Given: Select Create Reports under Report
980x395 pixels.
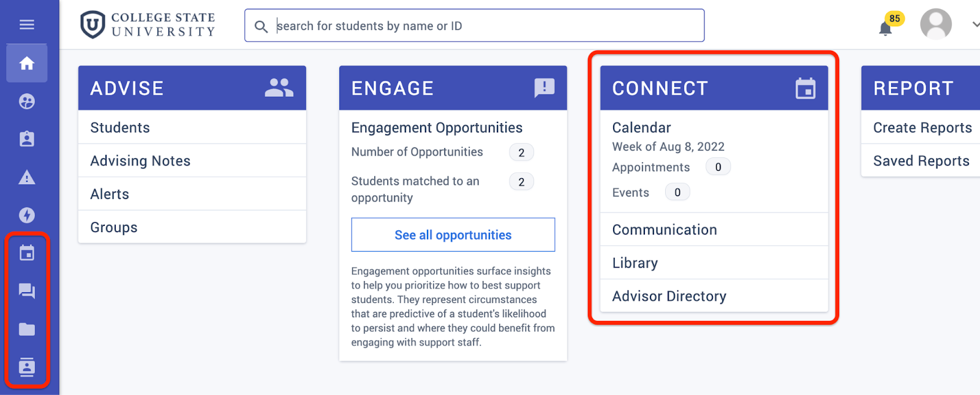Looking at the screenshot, I should coord(921,127).
